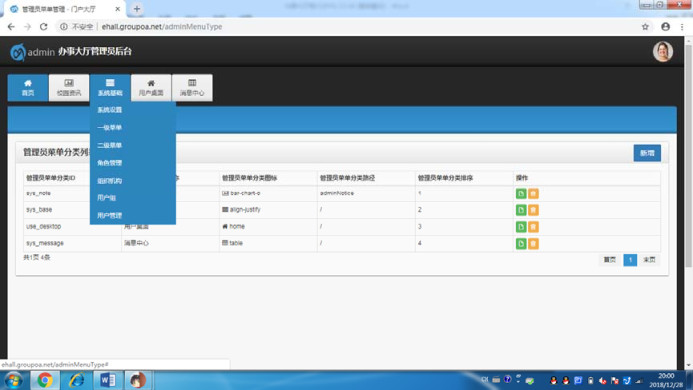Open the 校园资讯 navigation tab

pos(69,88)
